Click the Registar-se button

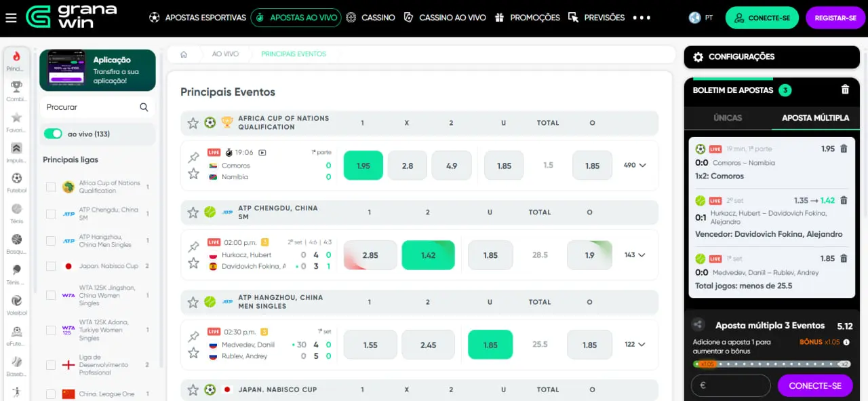(x=835, y=18)
